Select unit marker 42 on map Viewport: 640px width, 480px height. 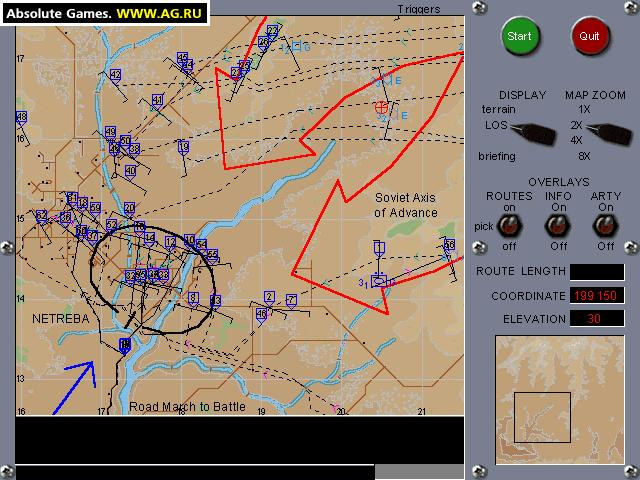pyautogui.click(x=116, y=76)
